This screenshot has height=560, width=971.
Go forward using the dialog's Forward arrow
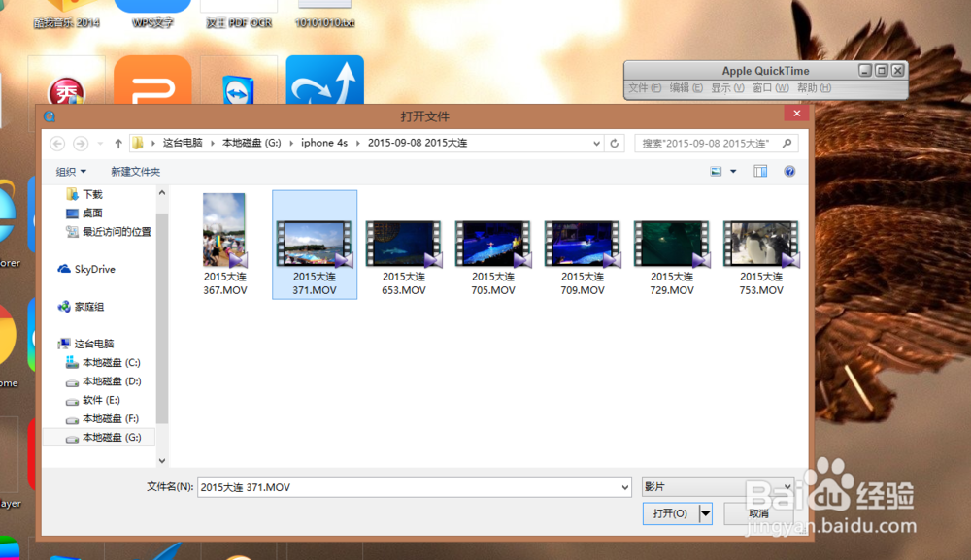pyautogui.click(x=81, y=144)
